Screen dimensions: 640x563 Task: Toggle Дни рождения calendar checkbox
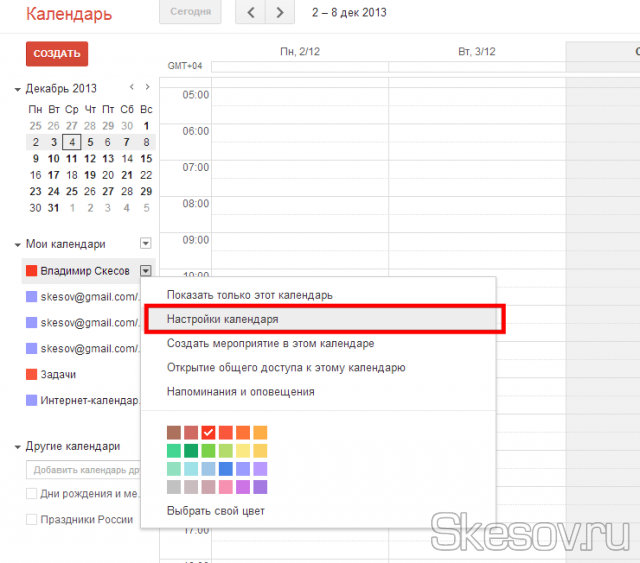tap(32, 493)
